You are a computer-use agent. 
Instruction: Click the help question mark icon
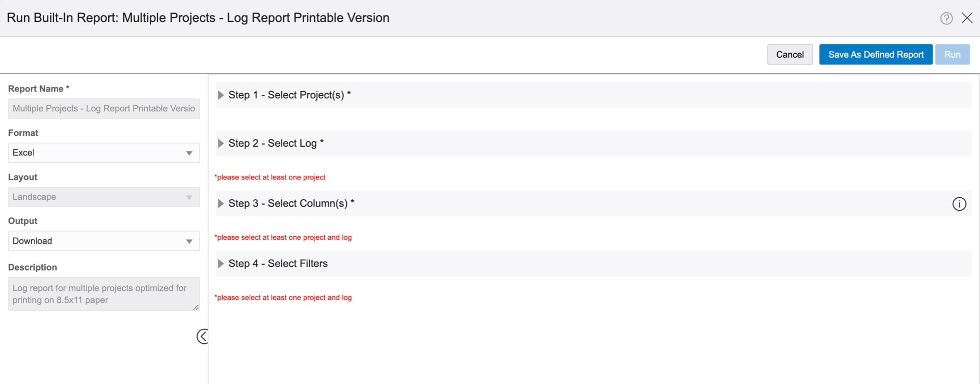click(946, 18)
